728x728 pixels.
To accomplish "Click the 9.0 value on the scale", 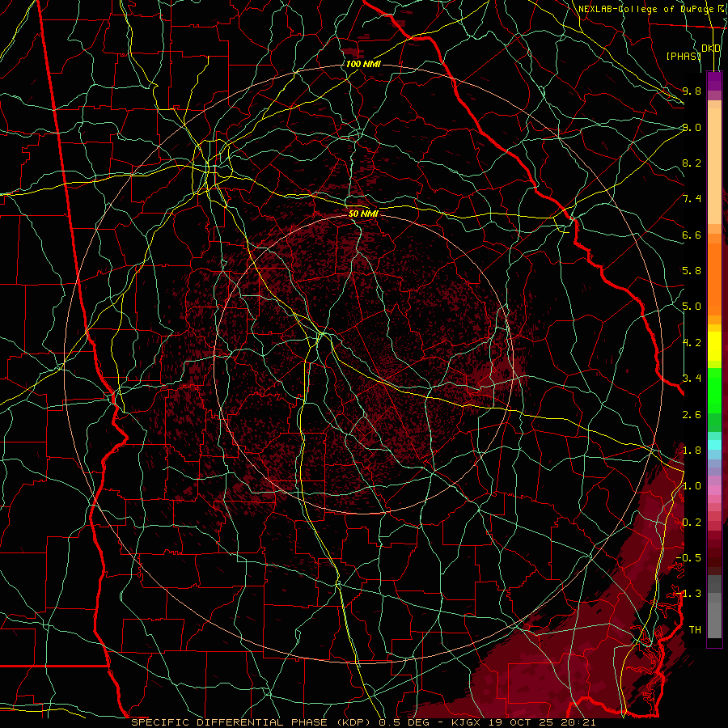I will pos(692,127).
